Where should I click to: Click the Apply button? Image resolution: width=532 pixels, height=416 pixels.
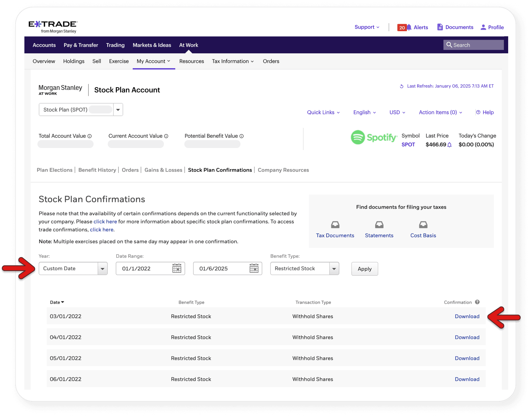coord(365,269)
